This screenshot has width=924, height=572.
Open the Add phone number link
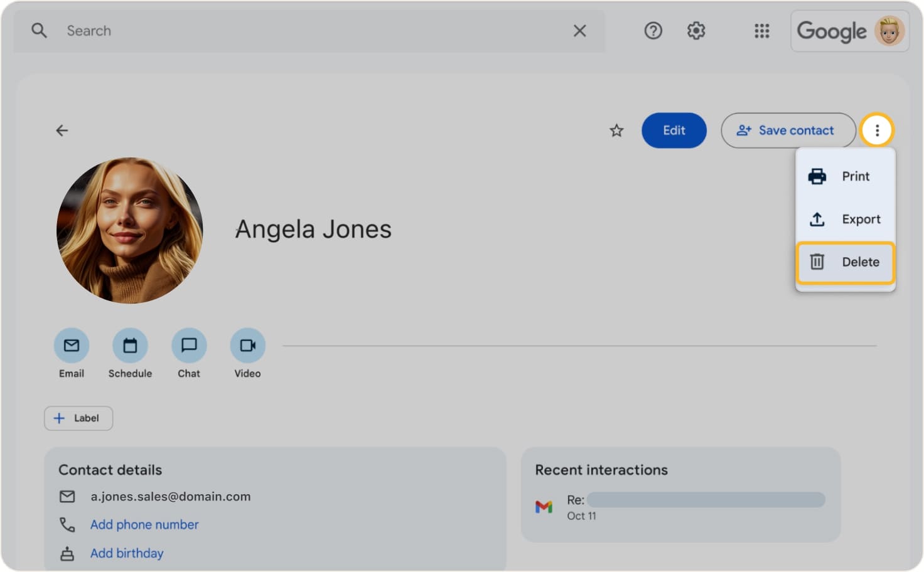(x=144, y=524)
